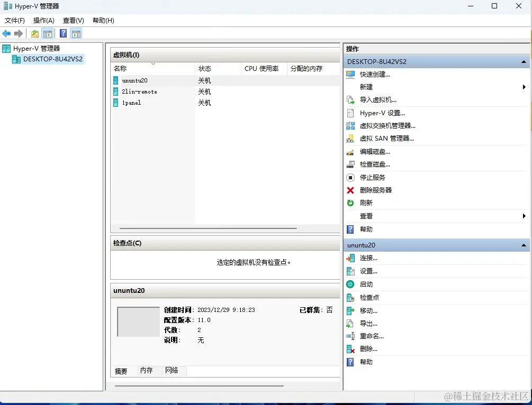Image resolution: width=532 pixels, height=405 pixels.
Task: Click the 虚拟机(I) panel header
Action: coord(225,55)
